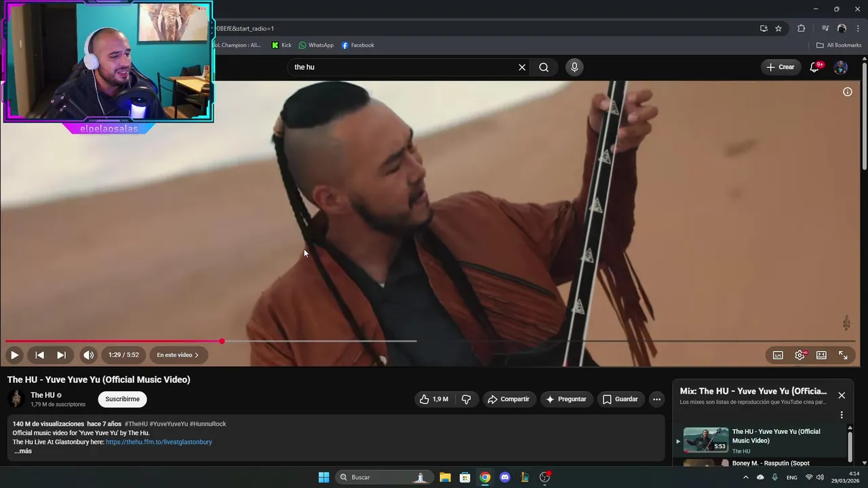Play the paused video

point(14,355)
